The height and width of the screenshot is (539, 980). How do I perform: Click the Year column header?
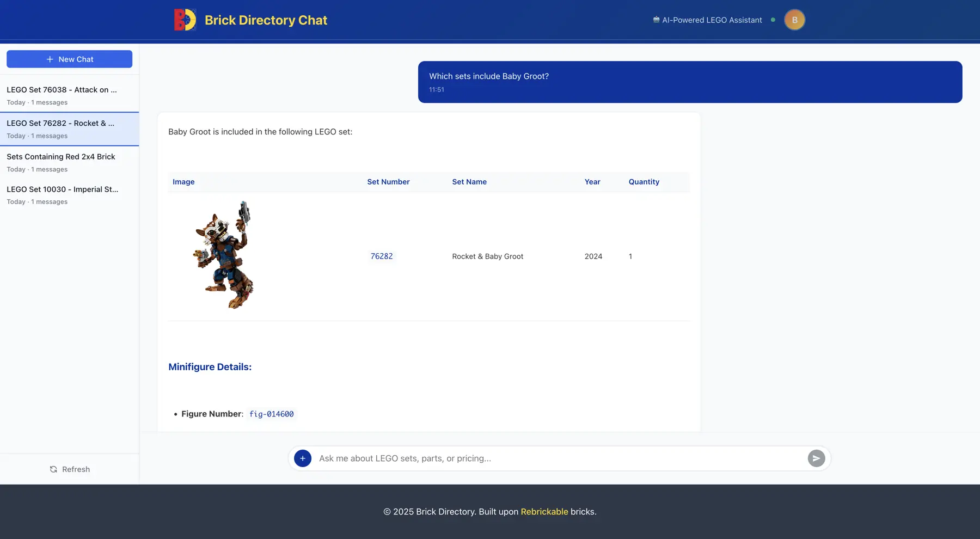pyautogui.click(x=592, y=182)
